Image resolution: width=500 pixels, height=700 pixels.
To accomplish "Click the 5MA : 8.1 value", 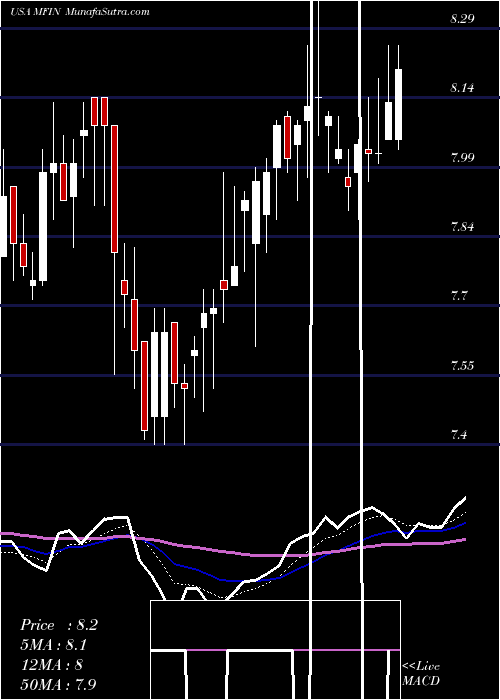I will tap(54, 645).
